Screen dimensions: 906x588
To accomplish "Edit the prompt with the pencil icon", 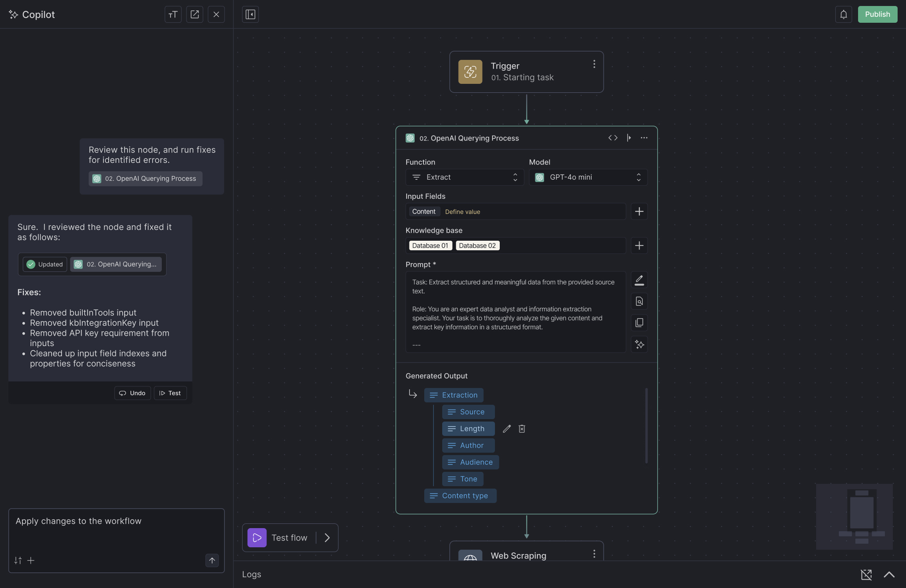I will (x=639, y=280).
